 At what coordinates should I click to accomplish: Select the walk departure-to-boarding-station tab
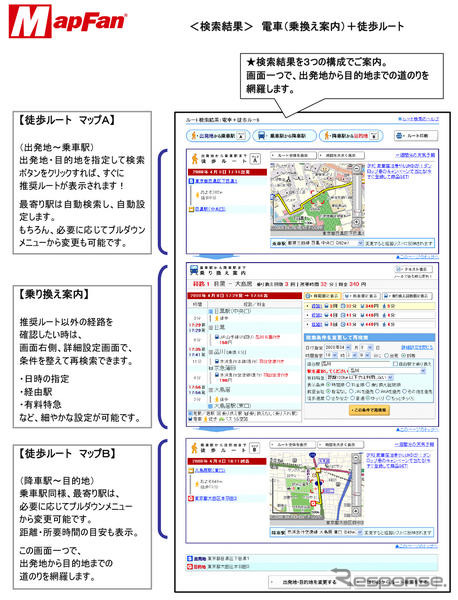point(218,135)
